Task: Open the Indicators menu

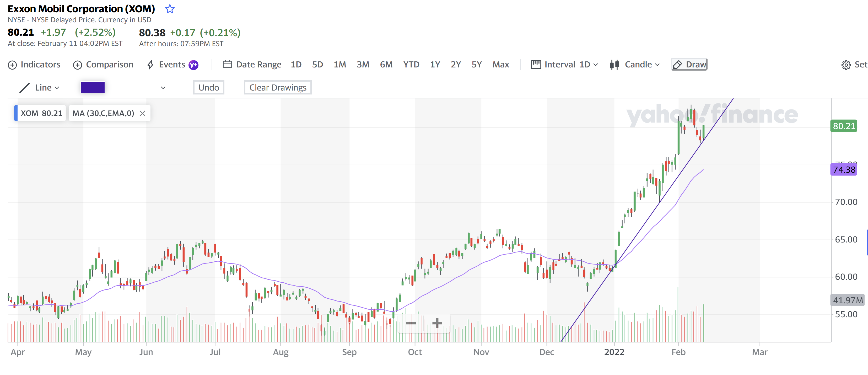Action: (34, 64)
